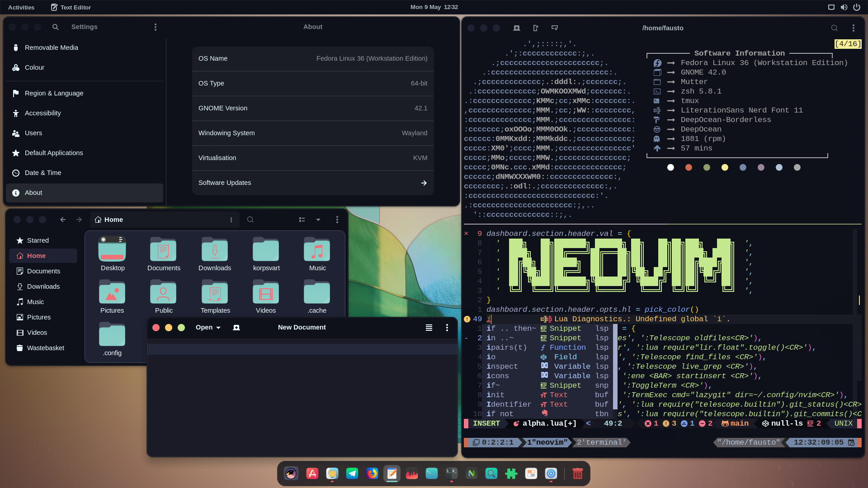Open clock and calendar in top bar
This screenshot has height=488, width=868.
point(434,7)
